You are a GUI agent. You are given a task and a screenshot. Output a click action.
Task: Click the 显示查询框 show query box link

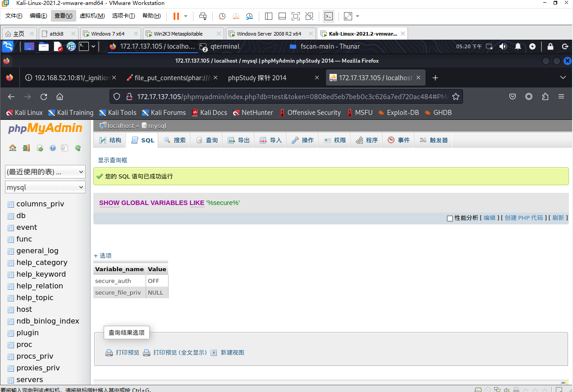tap(113, 160)
